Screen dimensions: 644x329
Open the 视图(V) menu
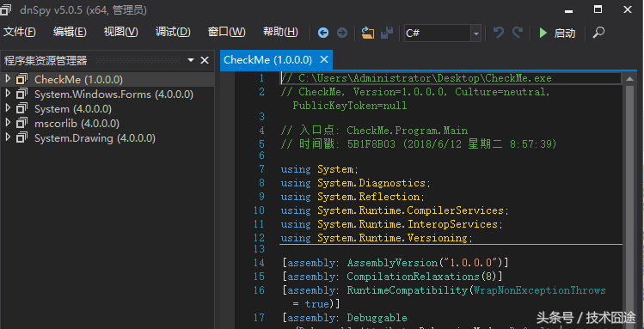(x=120, y=32)
